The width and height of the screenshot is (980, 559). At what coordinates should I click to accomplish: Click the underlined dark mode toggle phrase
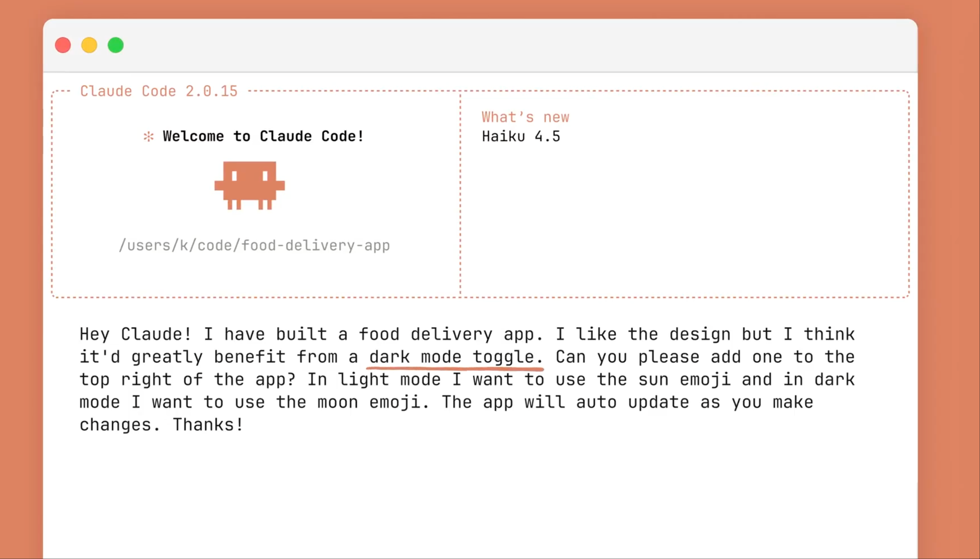click(455, 357)
